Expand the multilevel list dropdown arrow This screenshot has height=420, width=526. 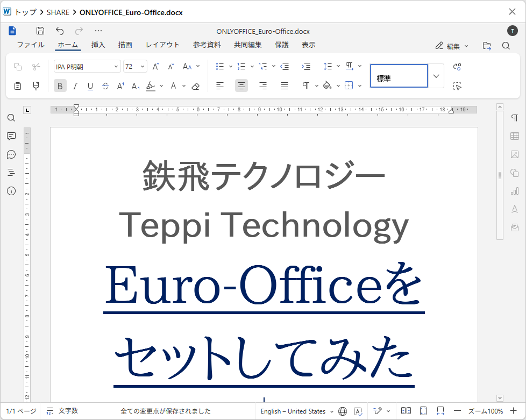point(273,67)
